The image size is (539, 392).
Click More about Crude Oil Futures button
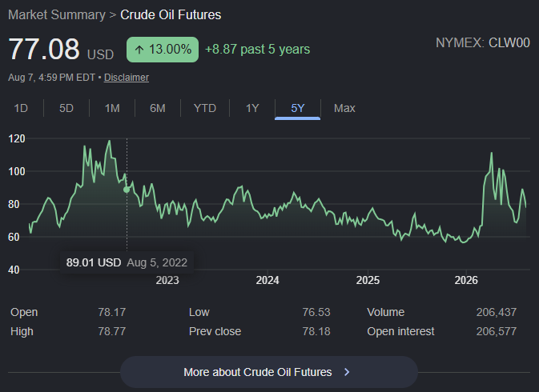tap(269, 372)
